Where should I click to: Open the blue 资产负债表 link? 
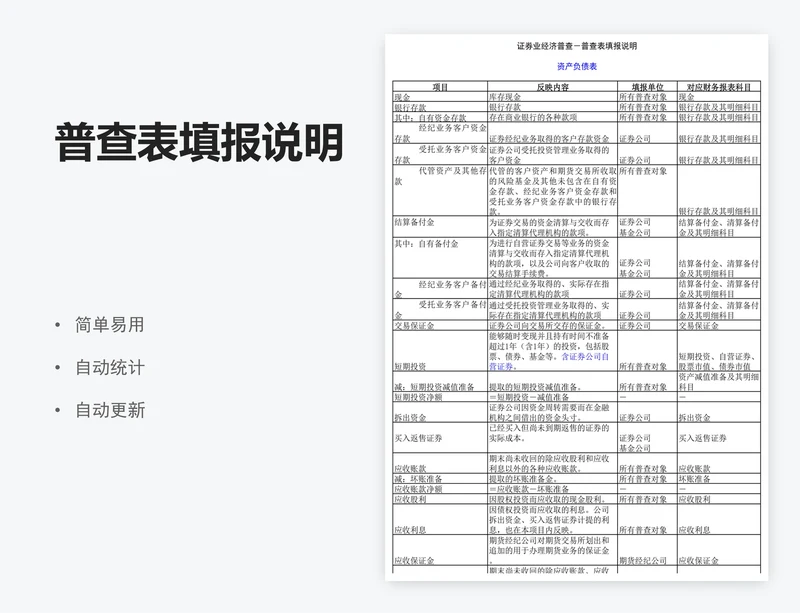[577, 66]
